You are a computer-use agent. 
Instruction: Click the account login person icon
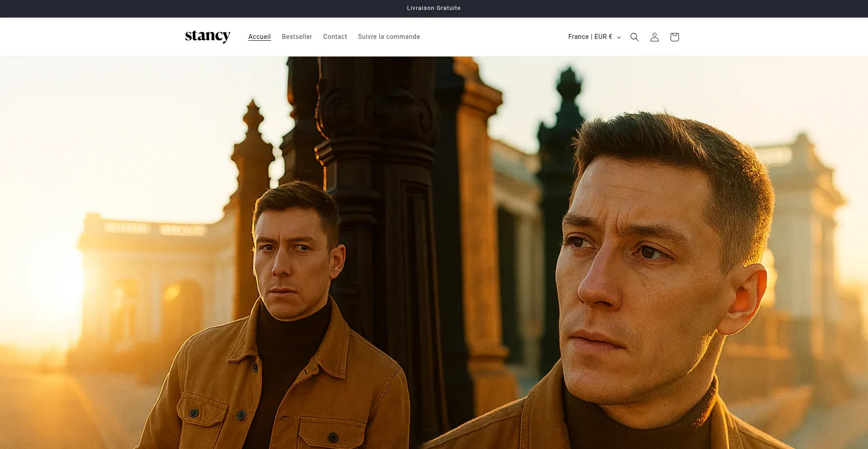click(x=654, y=37)
